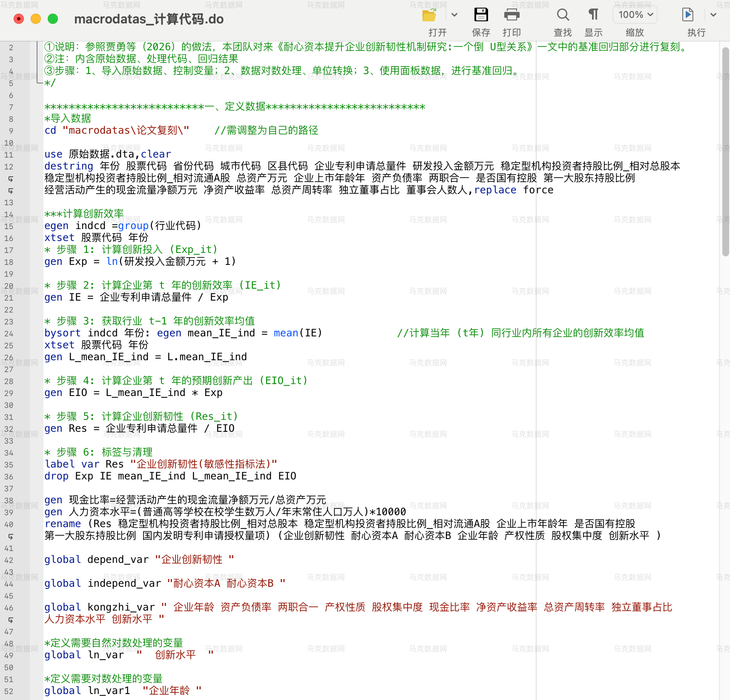
Task: Place cursor on the 'use 原始数据.dta,clear' line
Action: coord(108,154)
